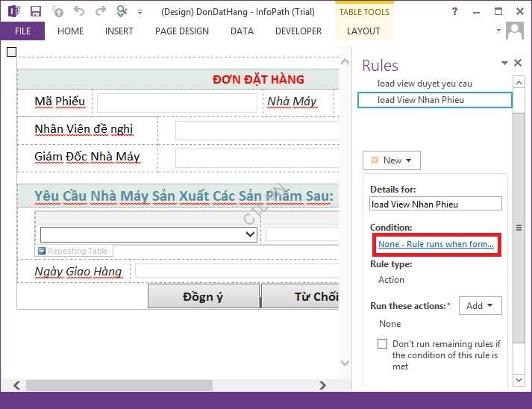Click the Redo arrow icon
Screen dimensions: 532x409
point(100,11)
